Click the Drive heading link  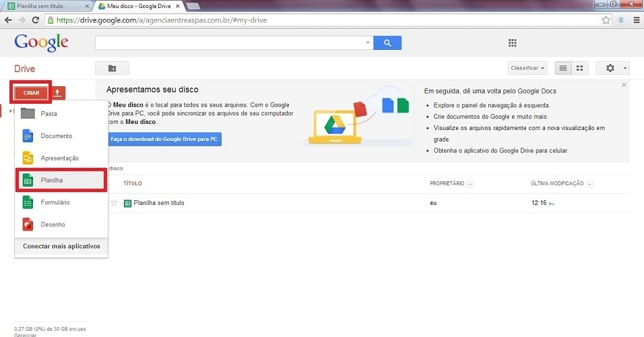[x=25, y=69]
